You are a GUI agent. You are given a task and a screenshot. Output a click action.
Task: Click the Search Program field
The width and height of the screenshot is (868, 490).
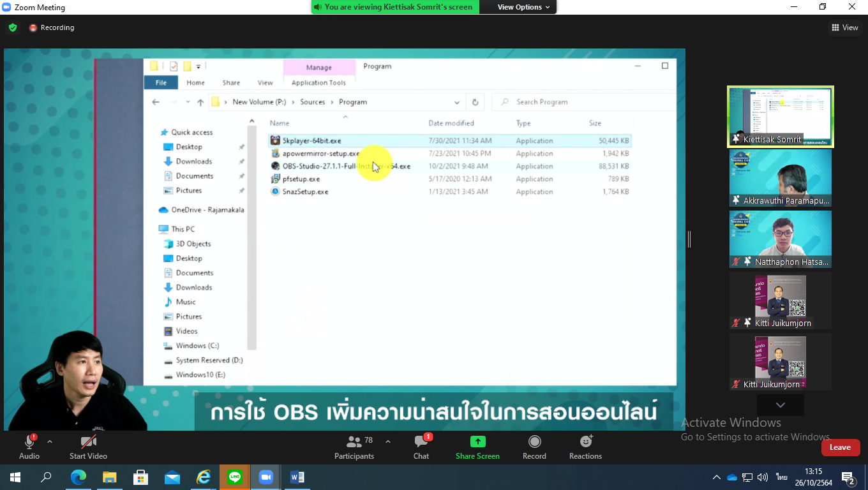pyautogui.click(x=583, y=102)
